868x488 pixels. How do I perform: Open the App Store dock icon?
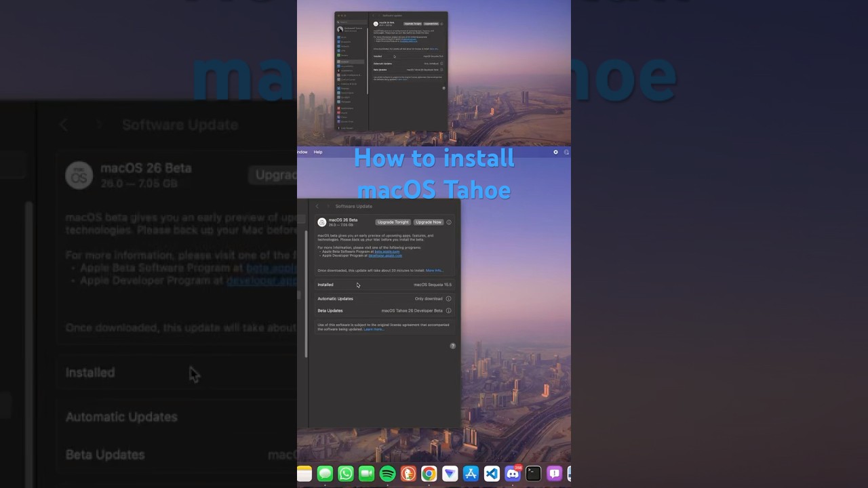click(x=471, y=474)
